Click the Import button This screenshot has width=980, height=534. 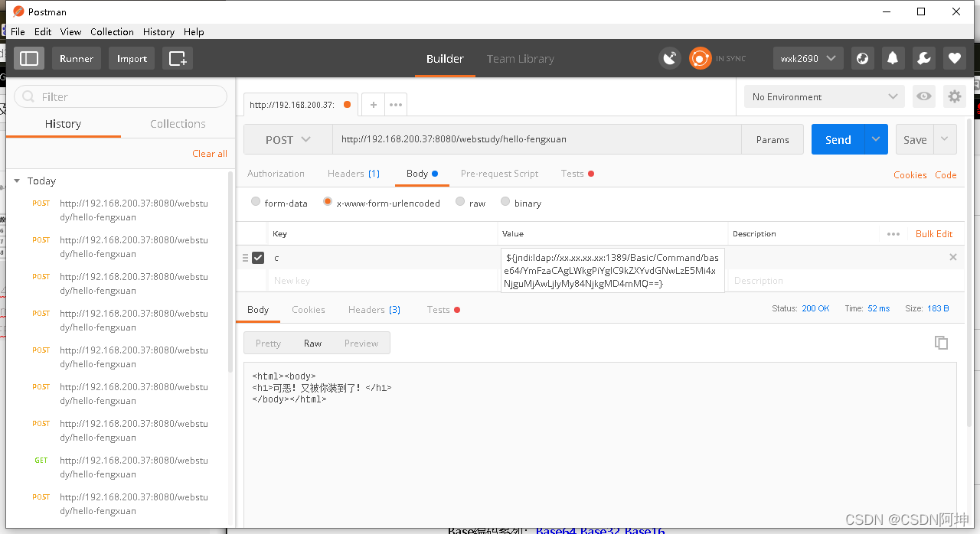(x=132, y=58)
